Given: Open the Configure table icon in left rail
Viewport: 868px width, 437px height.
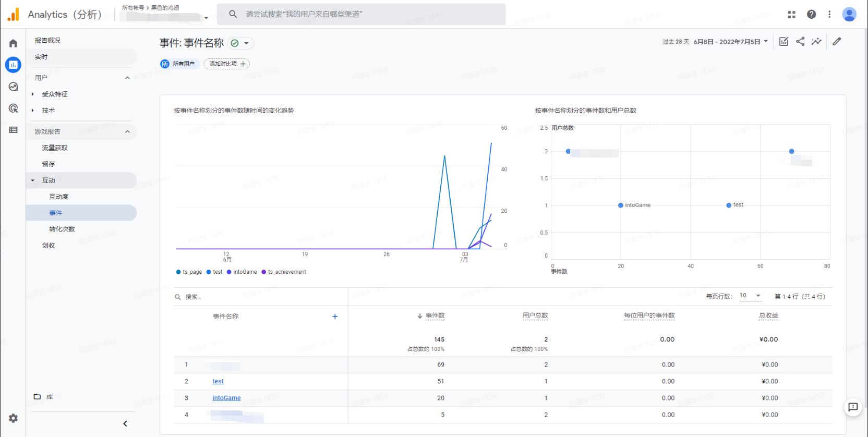Looking at the screenshot, I should tap(13, 130).
